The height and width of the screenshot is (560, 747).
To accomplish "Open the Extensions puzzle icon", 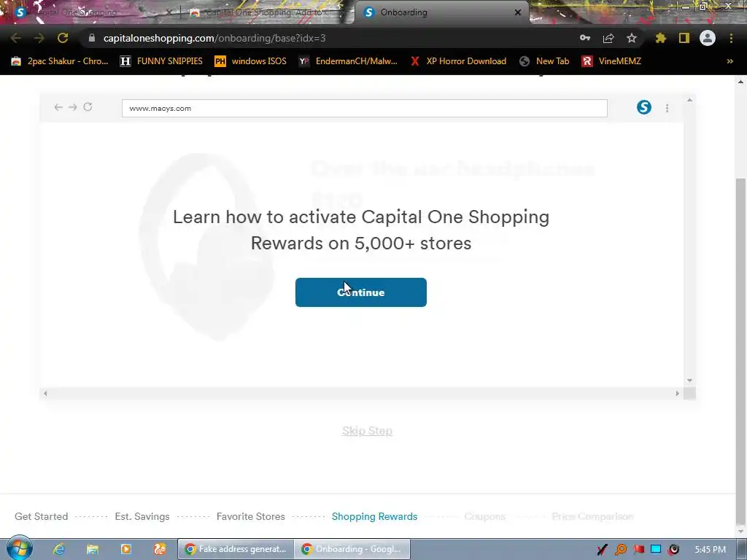I will 660,38.
